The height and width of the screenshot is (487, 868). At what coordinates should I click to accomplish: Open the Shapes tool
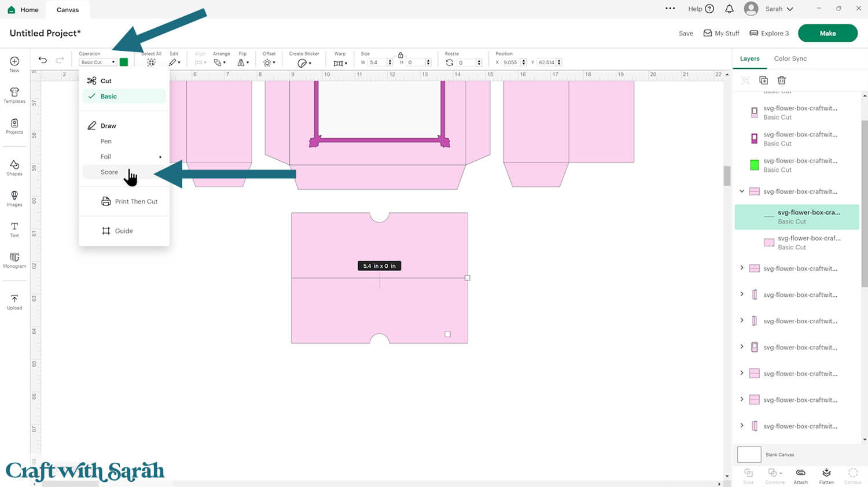click(14, 168)
